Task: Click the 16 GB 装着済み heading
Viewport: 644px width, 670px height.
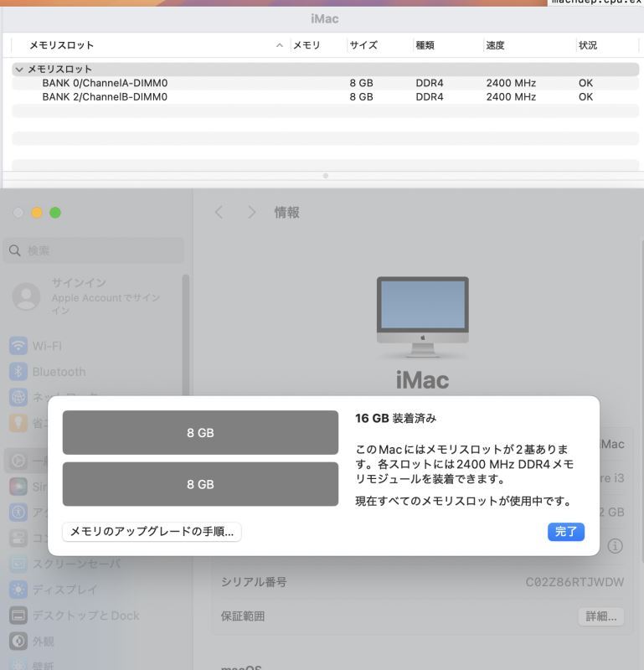Action: pyautogui.click(x=396, y=418)
